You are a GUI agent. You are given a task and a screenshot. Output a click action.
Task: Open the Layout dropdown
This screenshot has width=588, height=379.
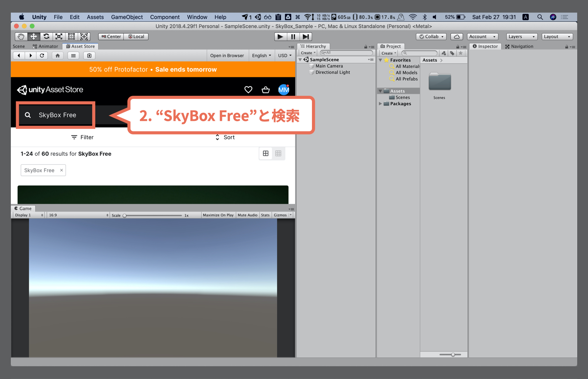557,36
